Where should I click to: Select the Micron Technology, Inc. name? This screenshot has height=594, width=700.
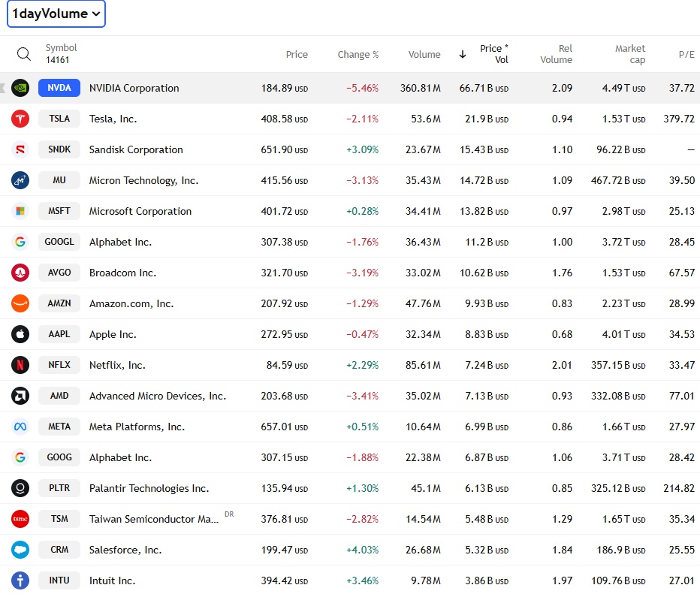(x=143, y=181)
